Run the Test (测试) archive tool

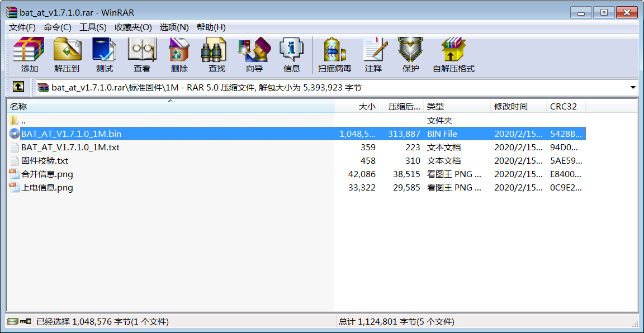pyautogui.click(x=105, y=50)
